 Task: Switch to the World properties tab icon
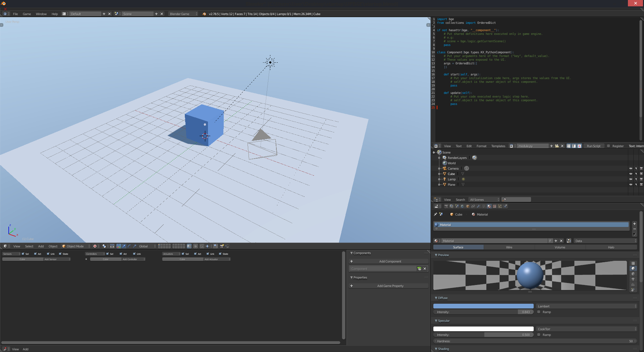pyautogui.click(x=462, y=206)
